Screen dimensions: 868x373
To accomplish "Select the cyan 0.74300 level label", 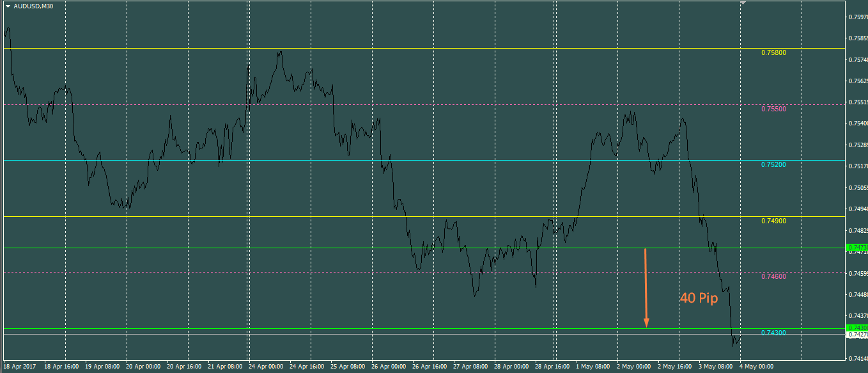I will tap(773, 333).
